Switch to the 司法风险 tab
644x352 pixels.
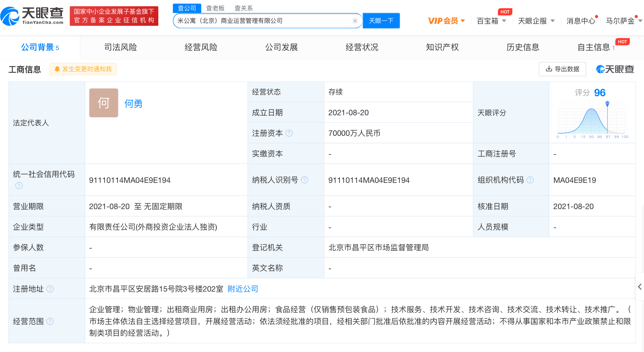click(120, 47)
